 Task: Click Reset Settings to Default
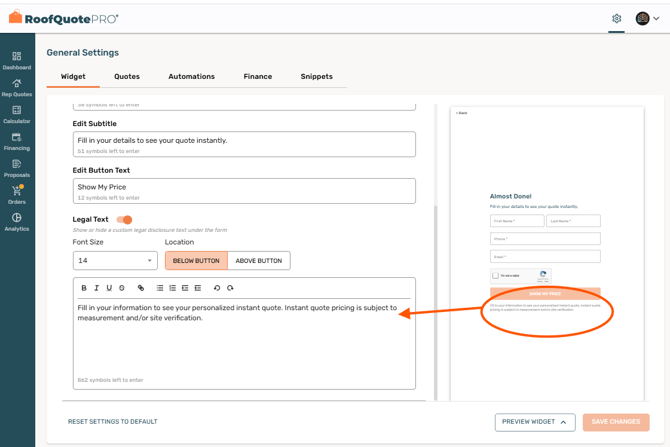pyautogui.click(x=112, y=422)
